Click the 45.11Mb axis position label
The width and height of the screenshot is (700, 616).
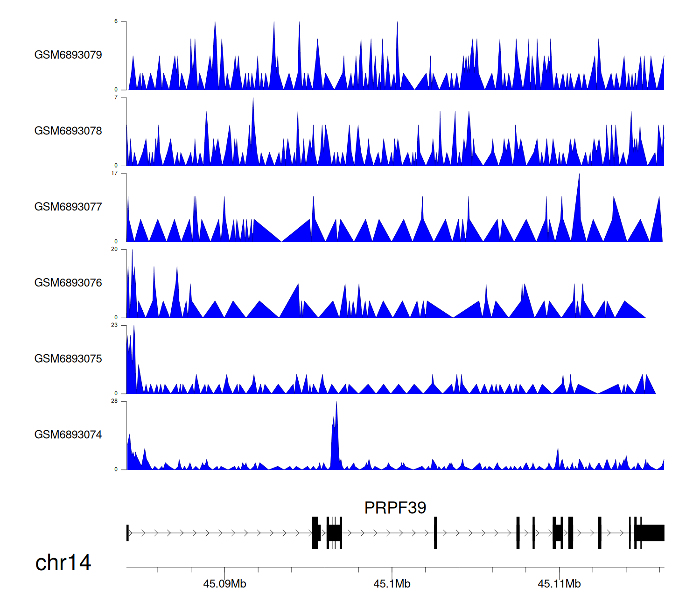(559, 584)
